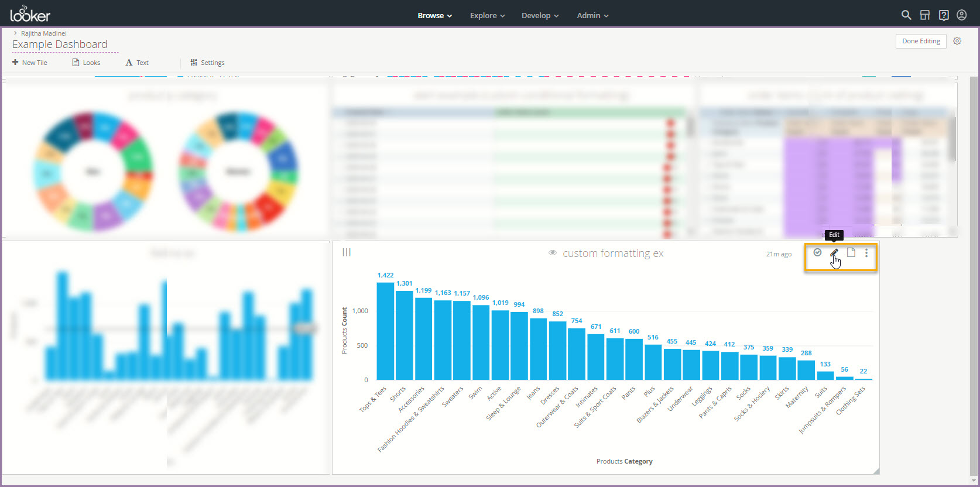Click New Tile in toolbar
The image size is (980, 487).
click(x=29, y=63)
